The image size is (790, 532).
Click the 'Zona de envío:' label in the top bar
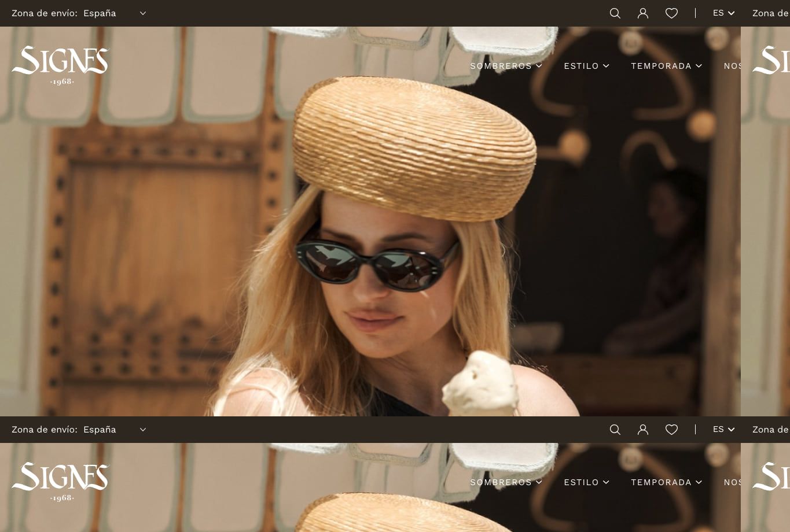tap(45, 13)
